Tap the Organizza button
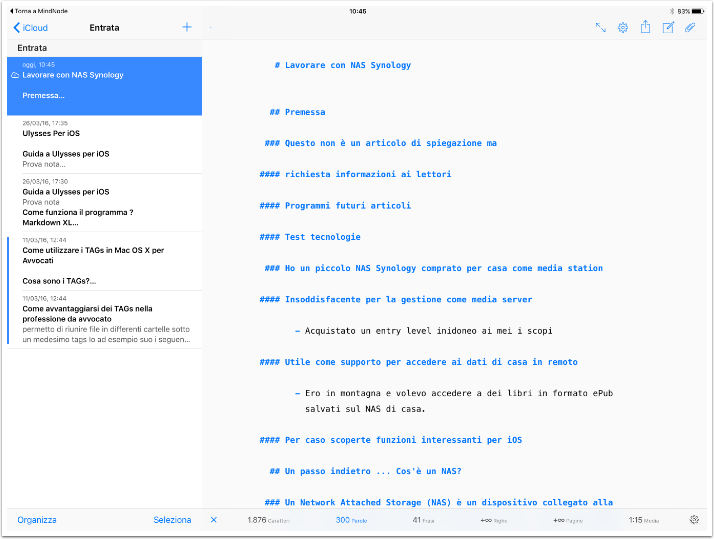 pyautogui.click(x=37, y=520)
